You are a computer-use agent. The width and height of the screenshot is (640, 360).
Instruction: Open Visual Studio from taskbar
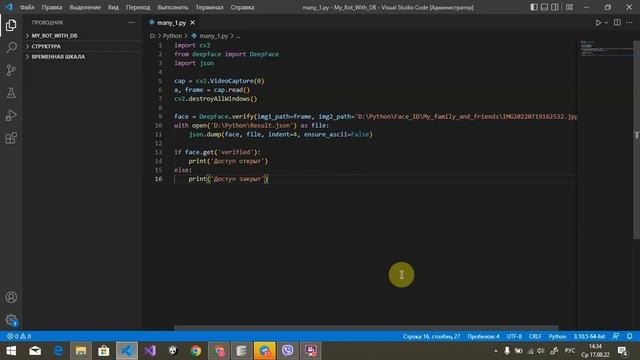point(150,351)
